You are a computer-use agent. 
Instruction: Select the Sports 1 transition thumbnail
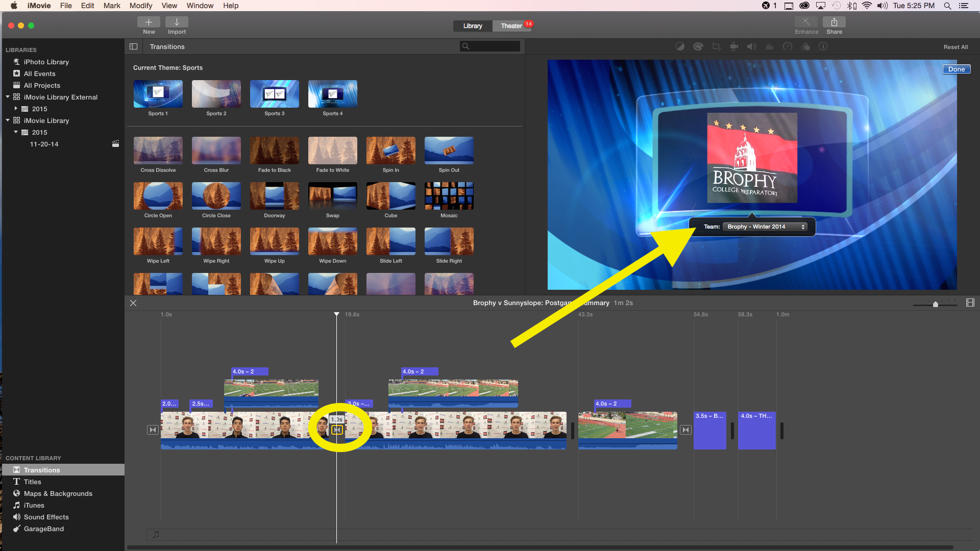pos(158,94)
